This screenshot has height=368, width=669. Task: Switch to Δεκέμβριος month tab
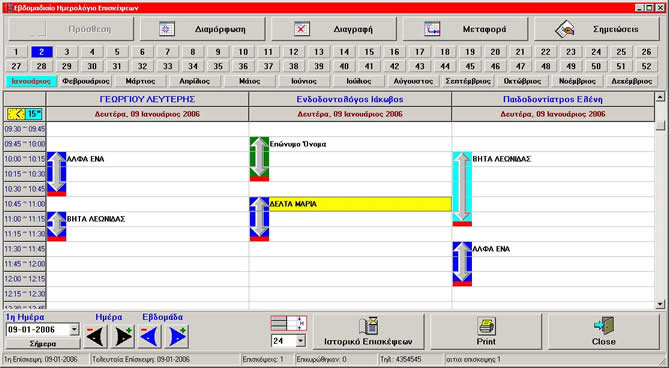coord(631,81)
